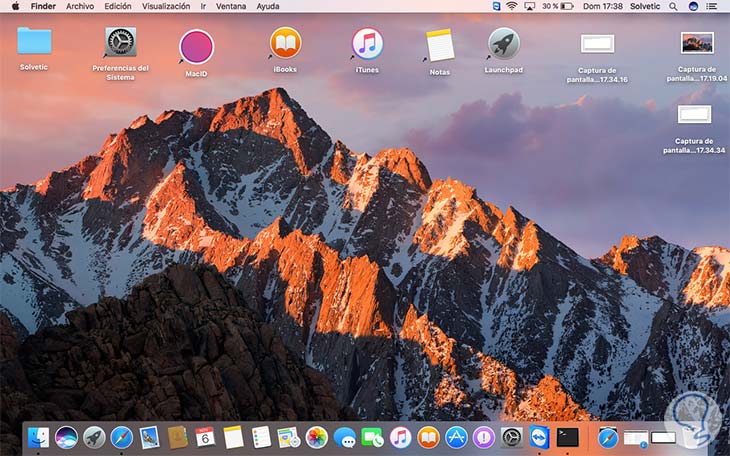Open Photos from the Dock
The width and height of the screenshot is (730, 456).
[x=317, y=437]
